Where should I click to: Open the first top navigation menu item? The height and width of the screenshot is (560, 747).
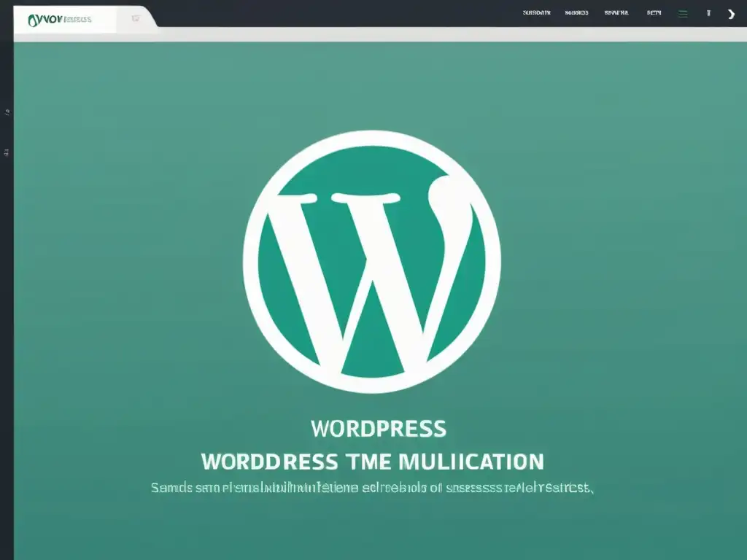536,13
